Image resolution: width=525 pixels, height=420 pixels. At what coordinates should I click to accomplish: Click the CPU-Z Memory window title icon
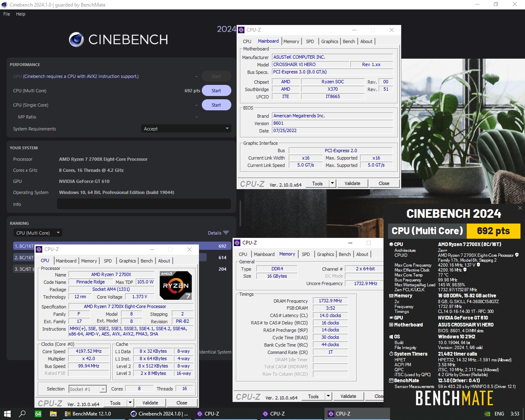pos(237,243)
